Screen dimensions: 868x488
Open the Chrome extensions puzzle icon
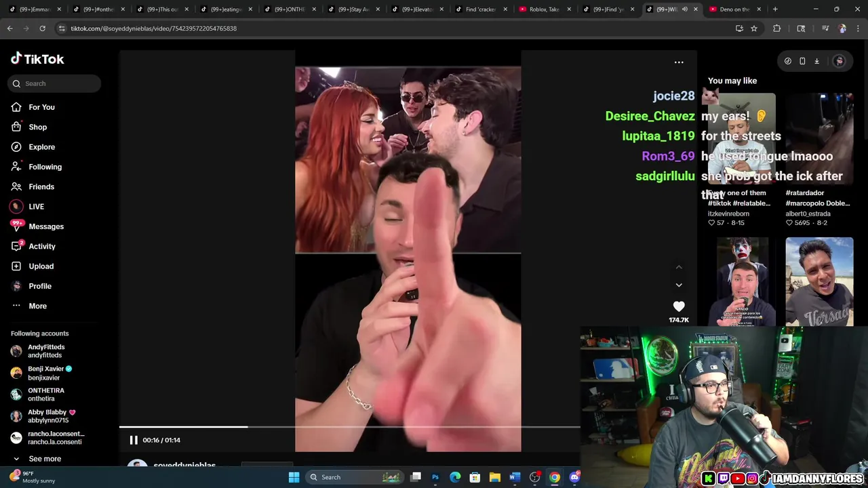[x=777, y=28]
